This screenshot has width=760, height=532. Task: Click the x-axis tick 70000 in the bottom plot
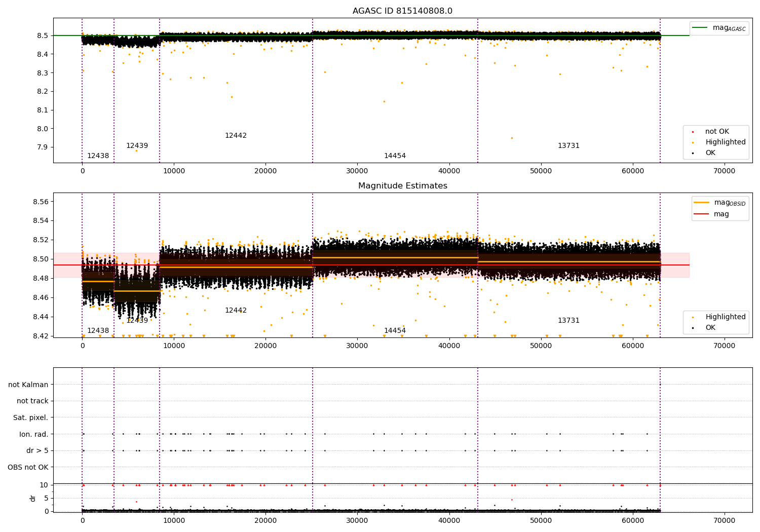[x=724, y=521]
